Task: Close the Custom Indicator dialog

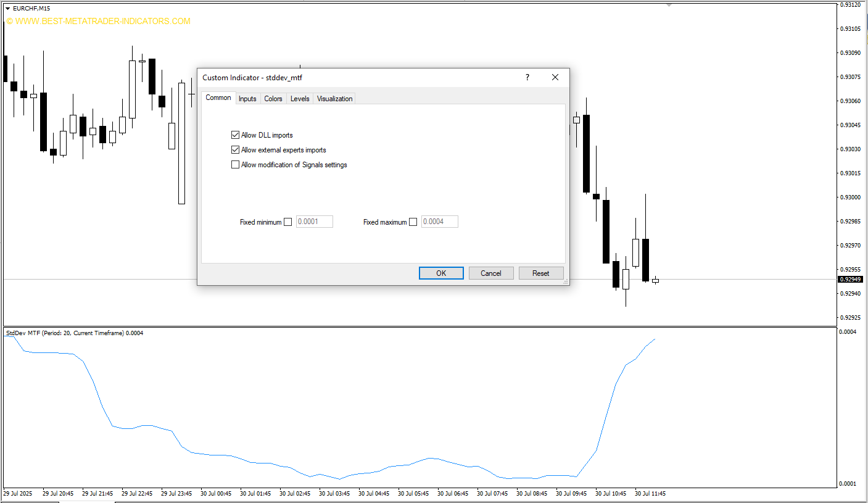Action: 555,77
